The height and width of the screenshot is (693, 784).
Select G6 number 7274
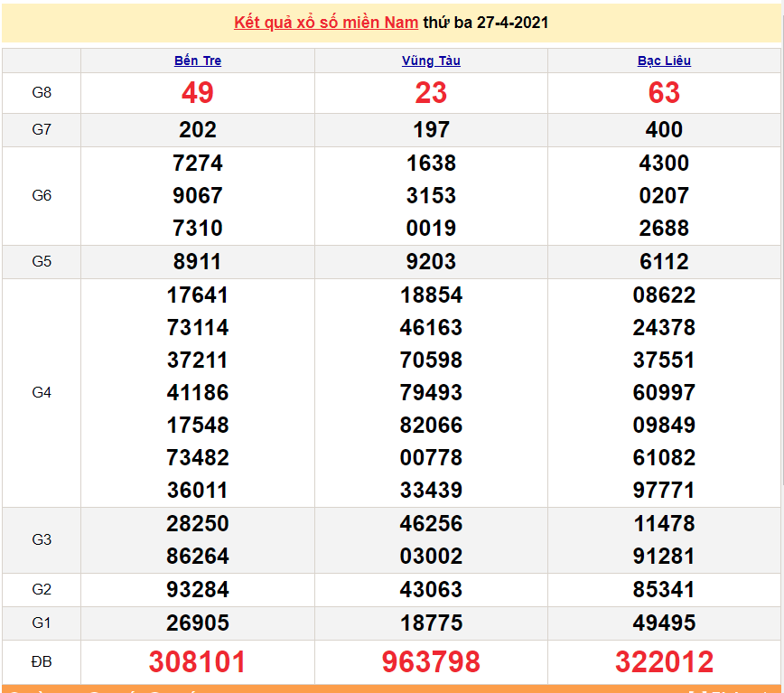(198, 163)
